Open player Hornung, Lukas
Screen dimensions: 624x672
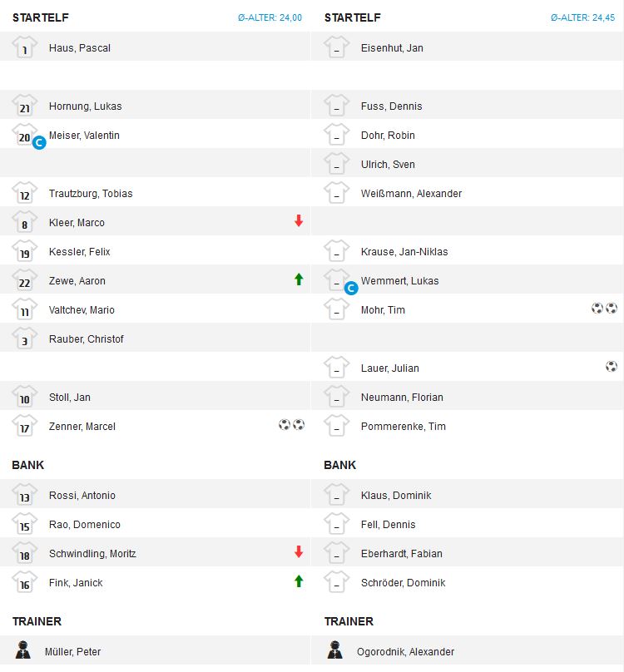[x=85, y=106]
